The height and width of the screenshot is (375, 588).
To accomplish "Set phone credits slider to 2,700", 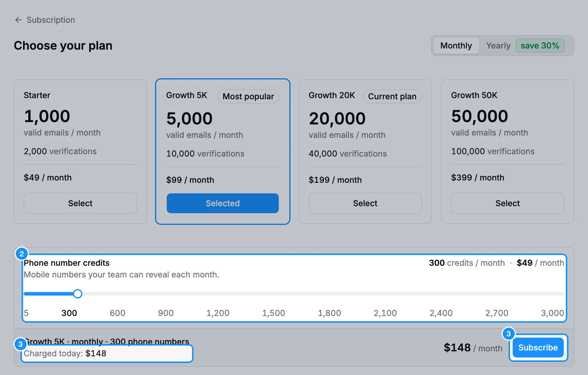I will [x=497, y=313].
